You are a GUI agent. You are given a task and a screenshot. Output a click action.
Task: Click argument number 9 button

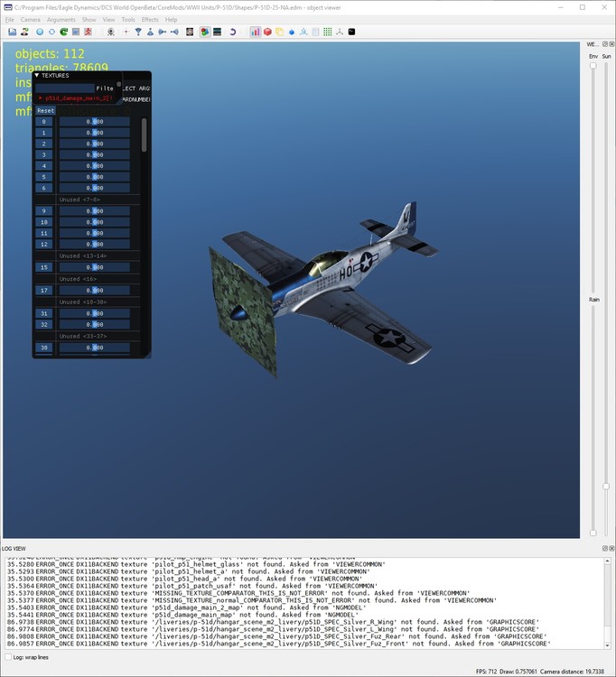(x=44, y=211)
